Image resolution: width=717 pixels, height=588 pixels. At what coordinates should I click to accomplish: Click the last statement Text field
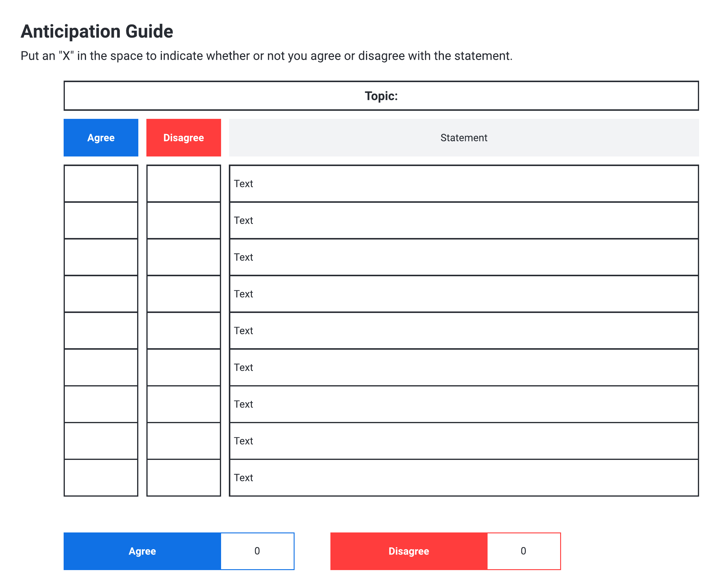pos(464,478)
